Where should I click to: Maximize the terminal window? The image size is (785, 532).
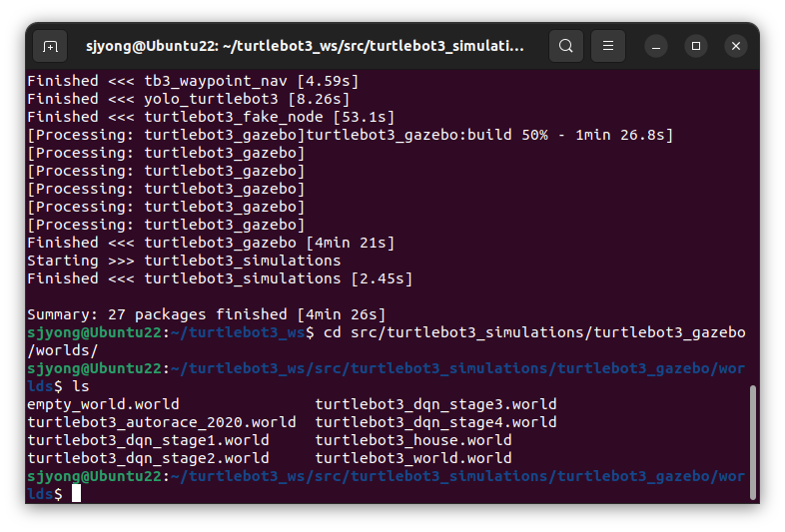tap(696, 46)
